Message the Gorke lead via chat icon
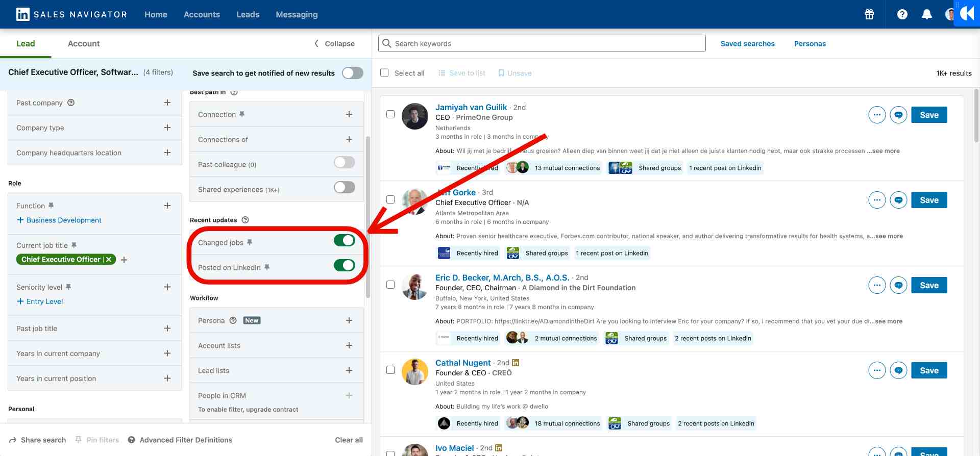Screen dimensions: 980x456 point(898,200)
